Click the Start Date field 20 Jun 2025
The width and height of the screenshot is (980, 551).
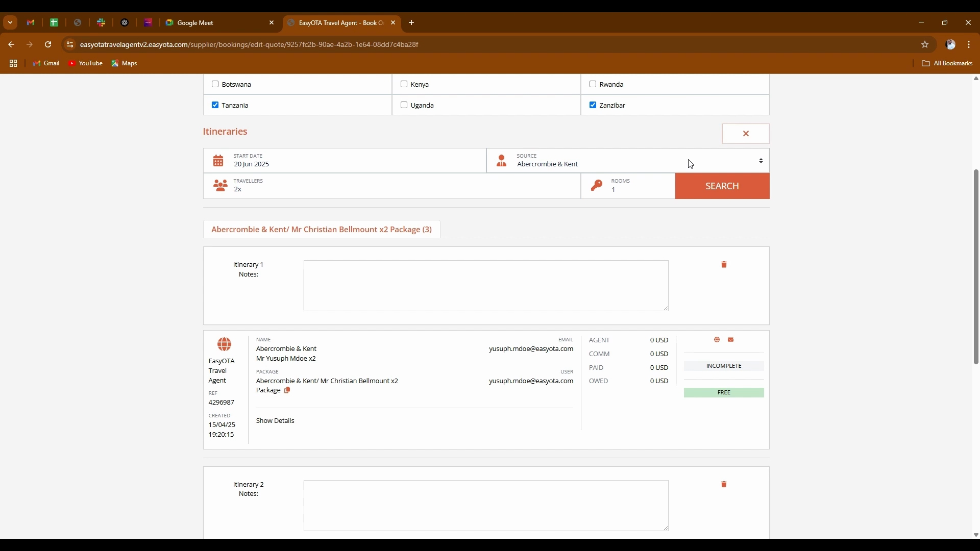click(345, 161)
